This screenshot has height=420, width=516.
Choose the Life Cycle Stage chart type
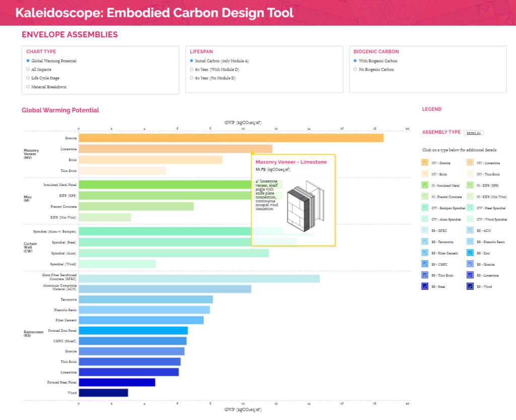coord(28,78)
